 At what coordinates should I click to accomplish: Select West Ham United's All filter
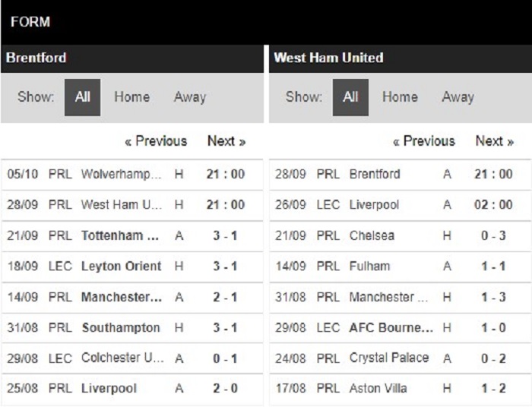tap(350, 97)
